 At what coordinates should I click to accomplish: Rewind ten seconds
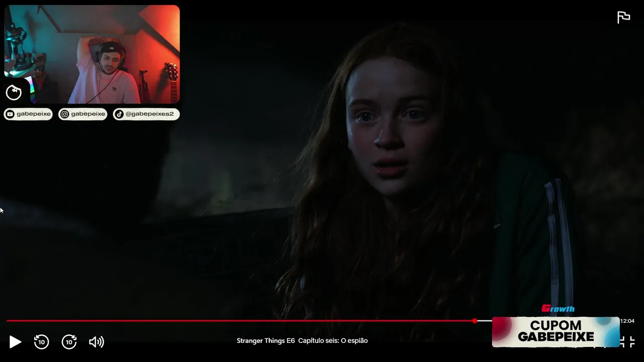coord(41,342)
